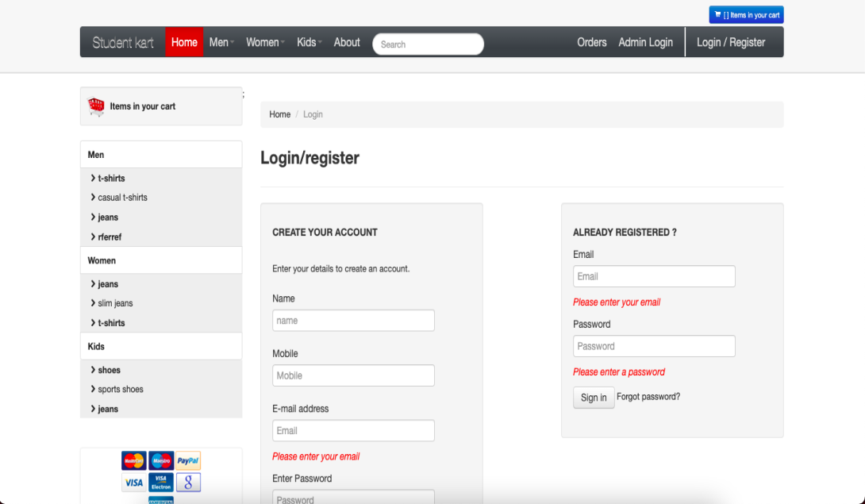Click the MasterCard payment icon
The image size is (865, 504).
(133, 460)
